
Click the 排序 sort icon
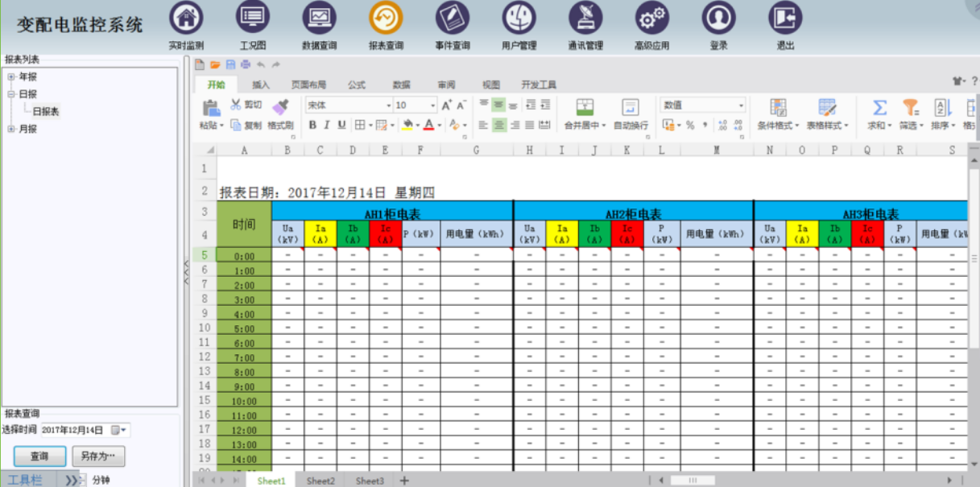click(x=942, y=107)
